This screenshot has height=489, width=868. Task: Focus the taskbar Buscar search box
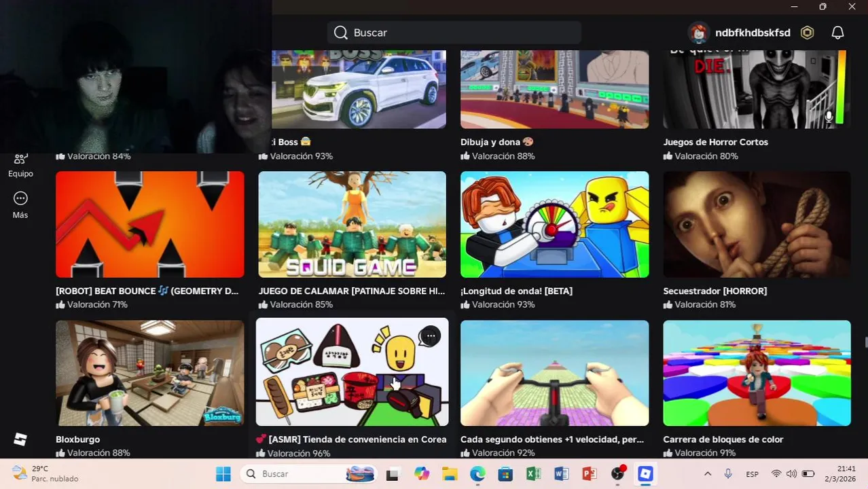[310, 473]
